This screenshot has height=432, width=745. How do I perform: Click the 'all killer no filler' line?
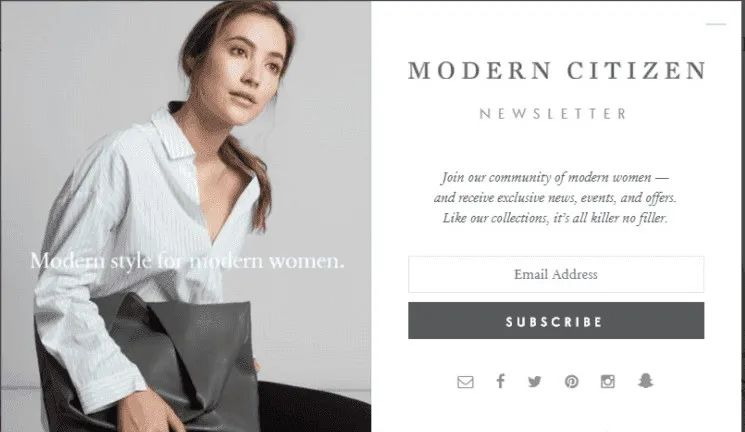click(x=555, y=218)
